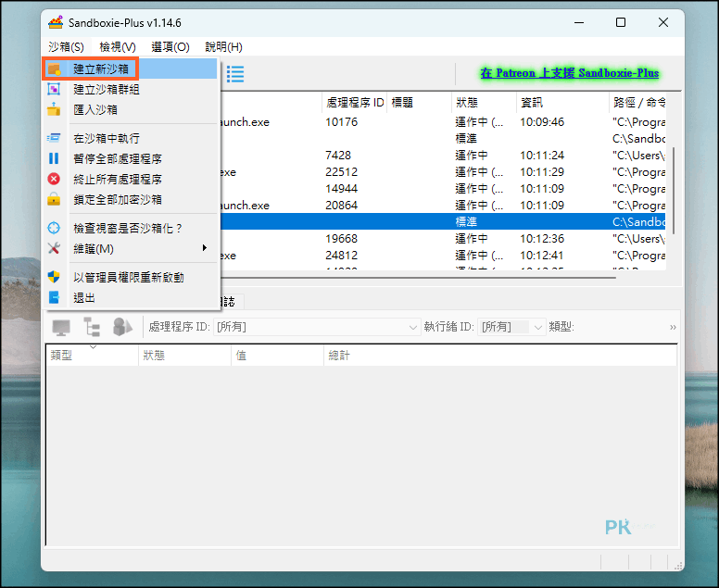Click the partially hidden 日誌 tab
Viewport: 719px width, 588px height.
point(233,302)
